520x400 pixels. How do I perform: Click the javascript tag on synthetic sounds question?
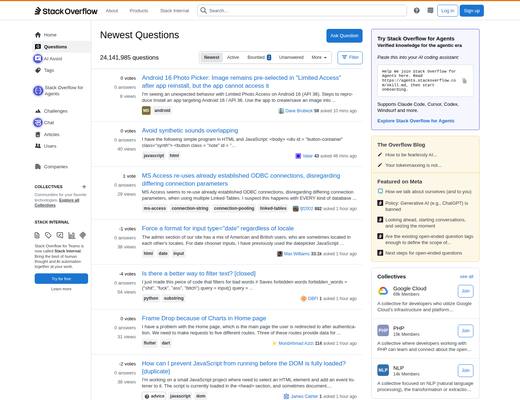tap(154, 156)
